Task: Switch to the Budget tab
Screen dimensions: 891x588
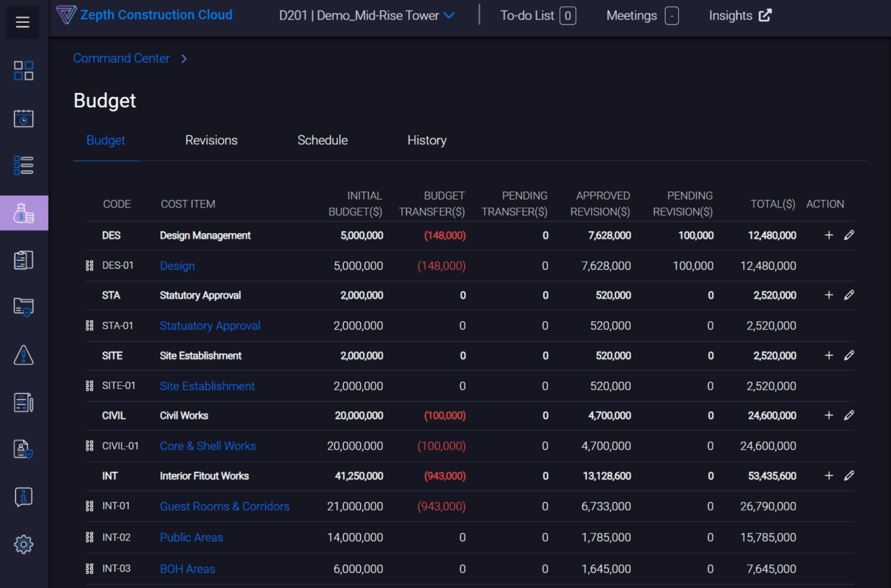Action: (106, 140)
